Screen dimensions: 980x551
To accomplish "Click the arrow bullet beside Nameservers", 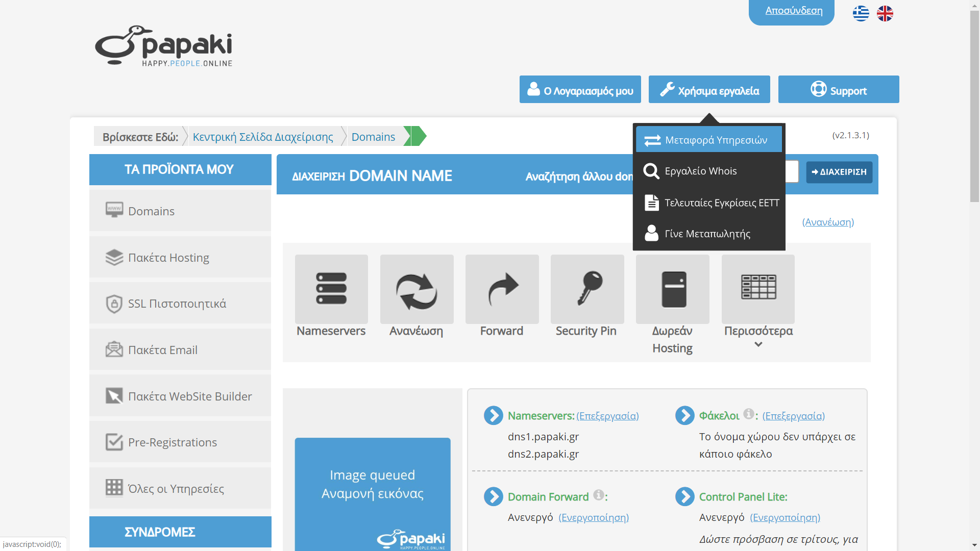I will (494, 415).
